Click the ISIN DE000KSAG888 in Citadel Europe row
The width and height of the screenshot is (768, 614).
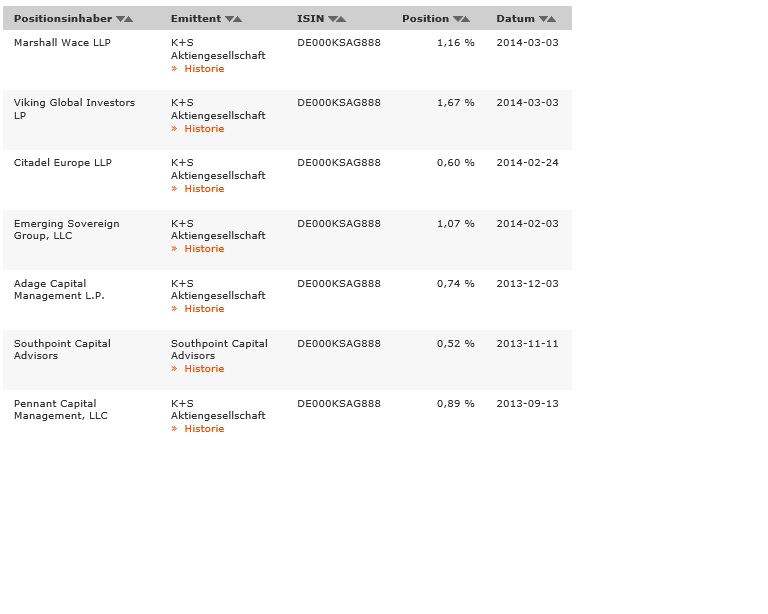click(339, 163)
